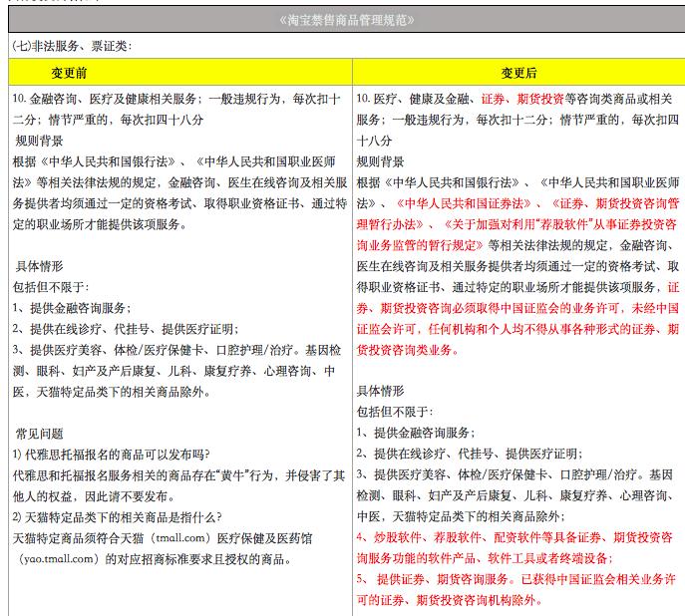Click right column item 1、提供金融咨询服务
685x616 pixels.
[416, 433]
